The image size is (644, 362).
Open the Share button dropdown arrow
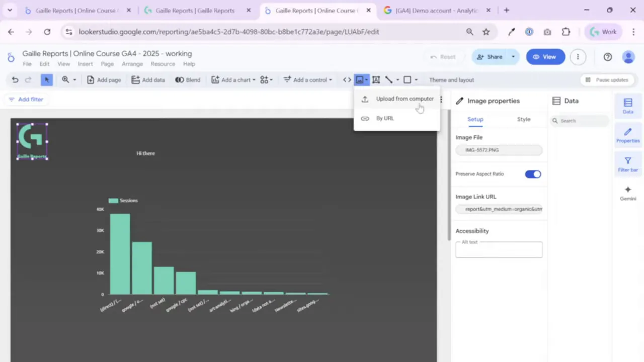[x=513, y=57]
